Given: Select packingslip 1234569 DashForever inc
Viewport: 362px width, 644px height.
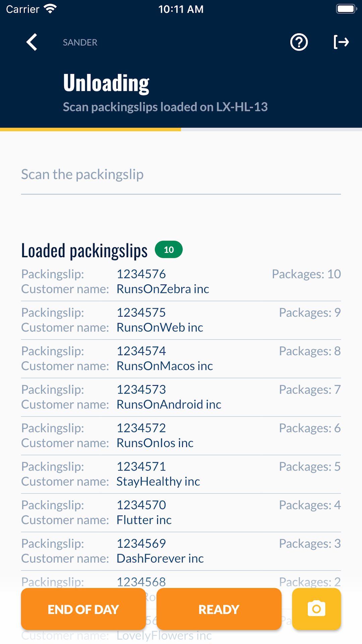Looking at the screenshot, I should coord(181,551).
